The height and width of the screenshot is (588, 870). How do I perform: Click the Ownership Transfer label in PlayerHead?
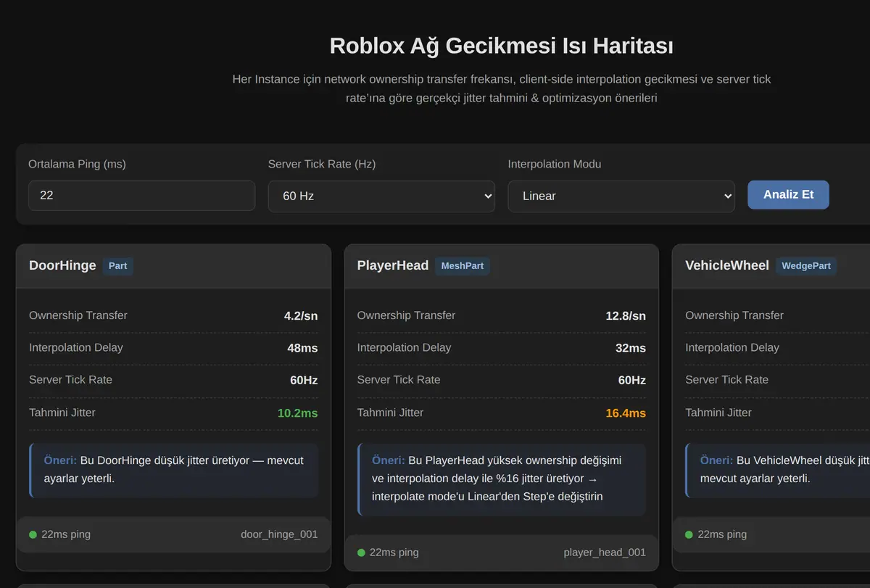pyautogui.click(x=406, y=315)
